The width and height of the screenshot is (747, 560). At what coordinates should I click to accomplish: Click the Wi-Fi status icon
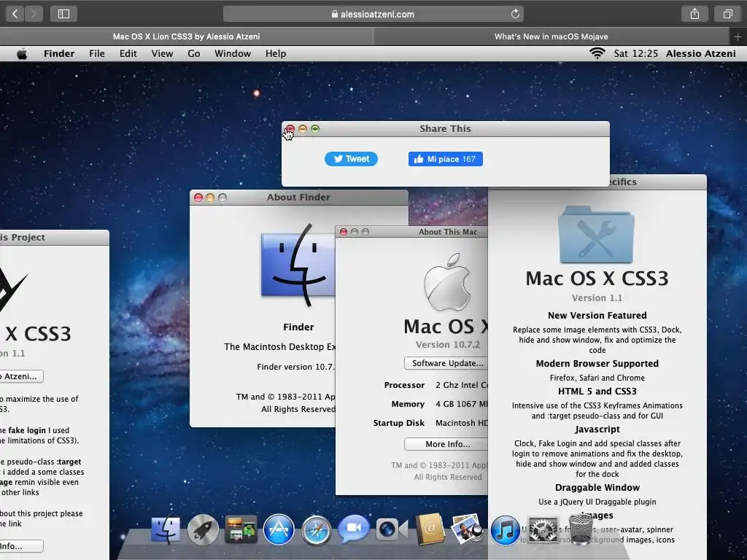[x=597, y=53]
